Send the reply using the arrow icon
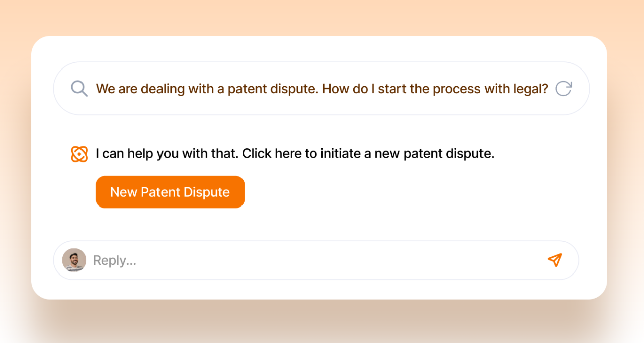The width and height of the screenshot is (644, 343). (554, 260)
